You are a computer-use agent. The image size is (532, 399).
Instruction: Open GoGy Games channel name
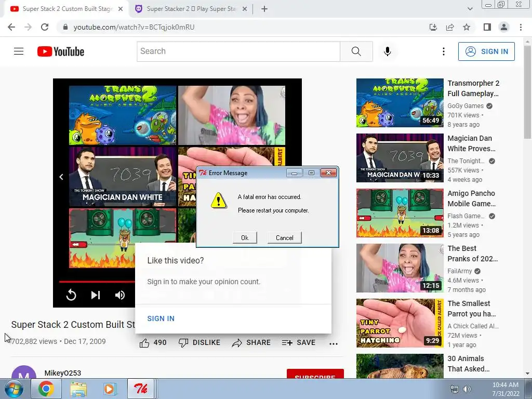point(465,106)
